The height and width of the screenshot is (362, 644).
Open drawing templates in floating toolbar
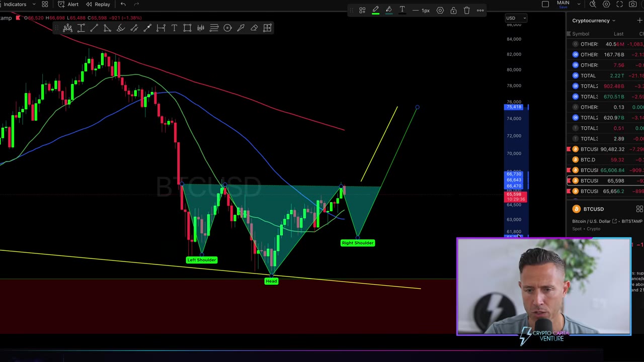(362, 10)
